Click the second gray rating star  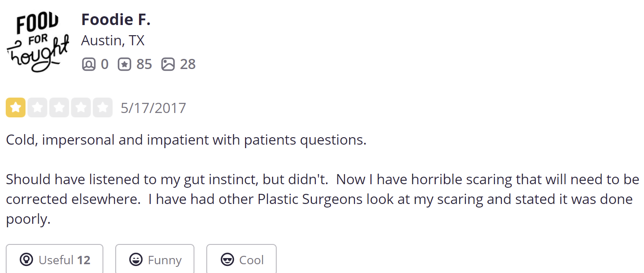point(37,108)
